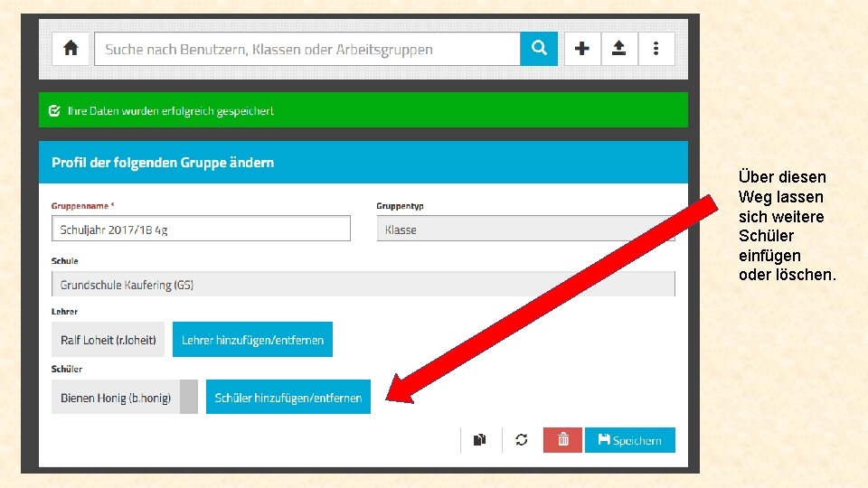Viewport: 868px width, 488px height.
Task: Click the check icon in green banner
Action: point(54,110)
